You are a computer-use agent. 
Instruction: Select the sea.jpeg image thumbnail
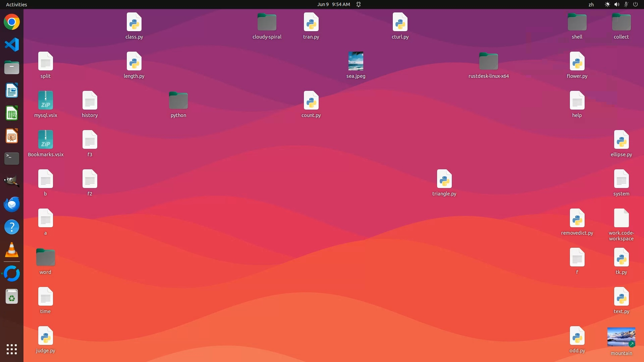click(x=356, y=61)
